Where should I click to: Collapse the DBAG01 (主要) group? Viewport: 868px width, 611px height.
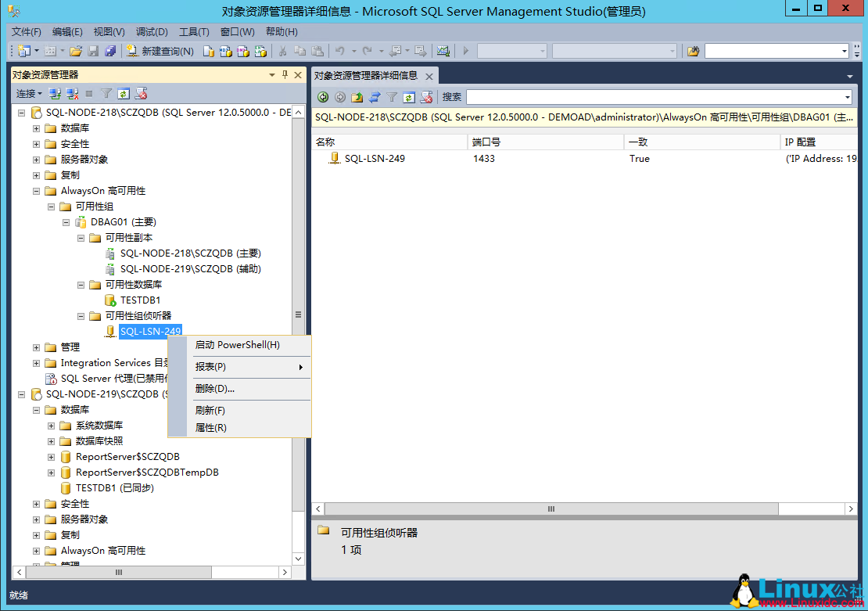(x=66, y=221)
